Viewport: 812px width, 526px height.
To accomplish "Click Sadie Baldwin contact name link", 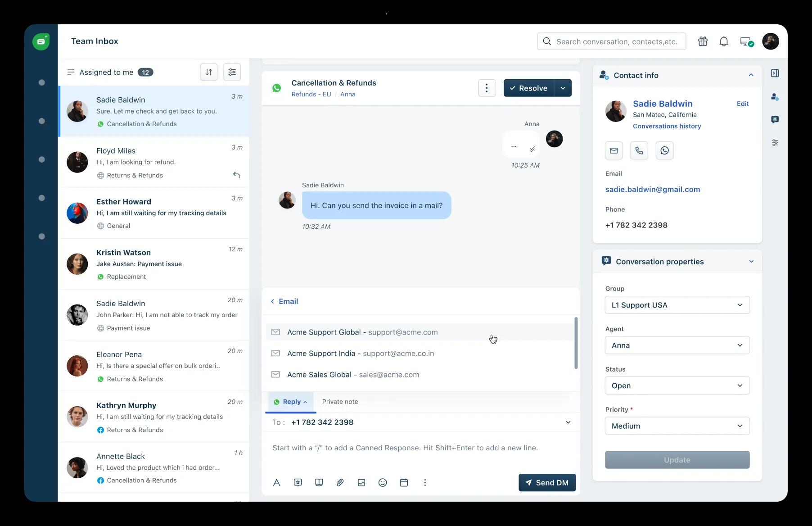I will (x=663, y=104).
